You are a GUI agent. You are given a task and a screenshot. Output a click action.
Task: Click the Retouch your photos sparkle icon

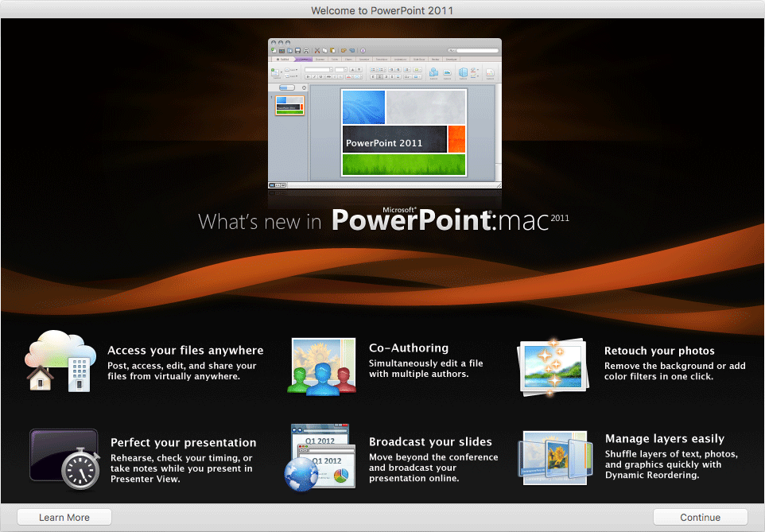click(553, 367)
